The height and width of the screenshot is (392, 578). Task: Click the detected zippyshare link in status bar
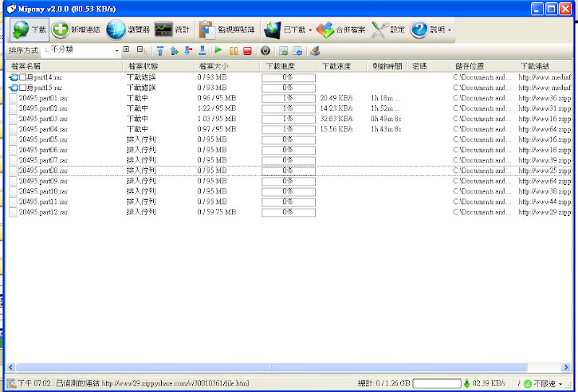(x=175, y=383)
